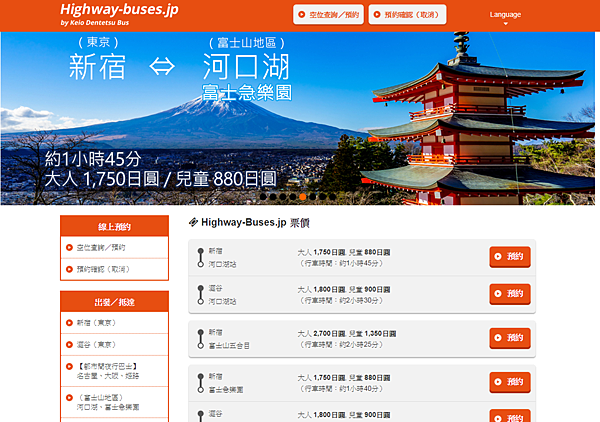Screen dimensions: 600x422
Task: Select the sixth carousel slide dot
Action: click(x=313, y=197)
